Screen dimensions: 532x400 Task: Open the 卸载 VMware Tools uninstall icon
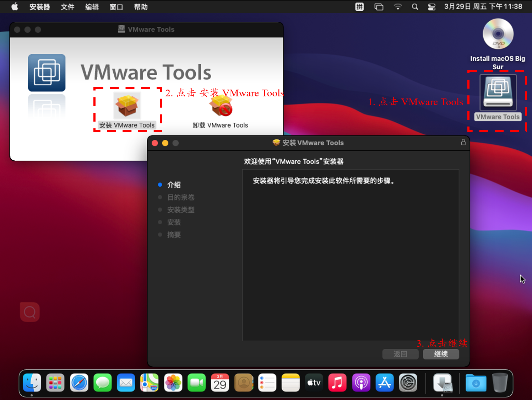pos(221,106)
